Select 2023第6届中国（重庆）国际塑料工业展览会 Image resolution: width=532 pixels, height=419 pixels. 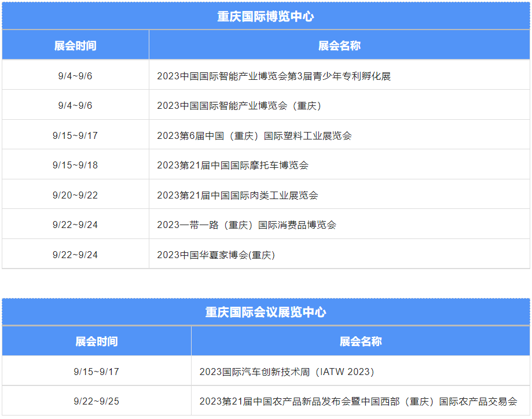click(254, 135)
